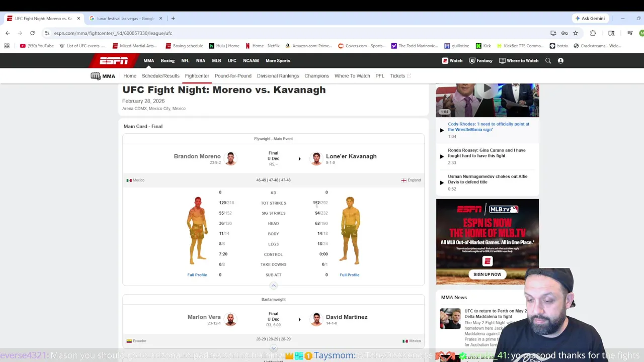Open Lone'er Kavanagh's Full Profile link
Viewport: 644px width, 362px height.
[x=349, y=275]
